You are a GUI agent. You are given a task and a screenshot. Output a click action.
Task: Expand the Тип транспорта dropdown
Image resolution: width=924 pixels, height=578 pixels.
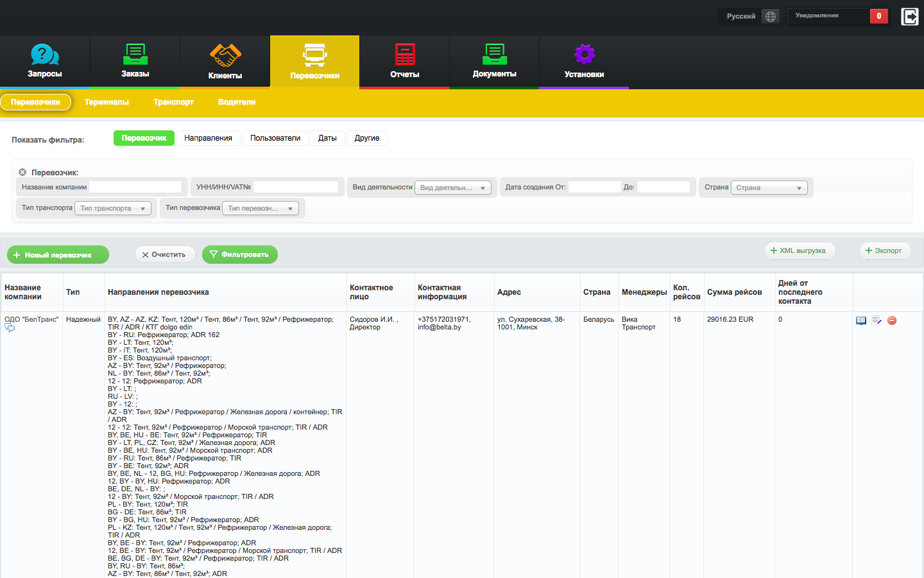tap(113, 208)
